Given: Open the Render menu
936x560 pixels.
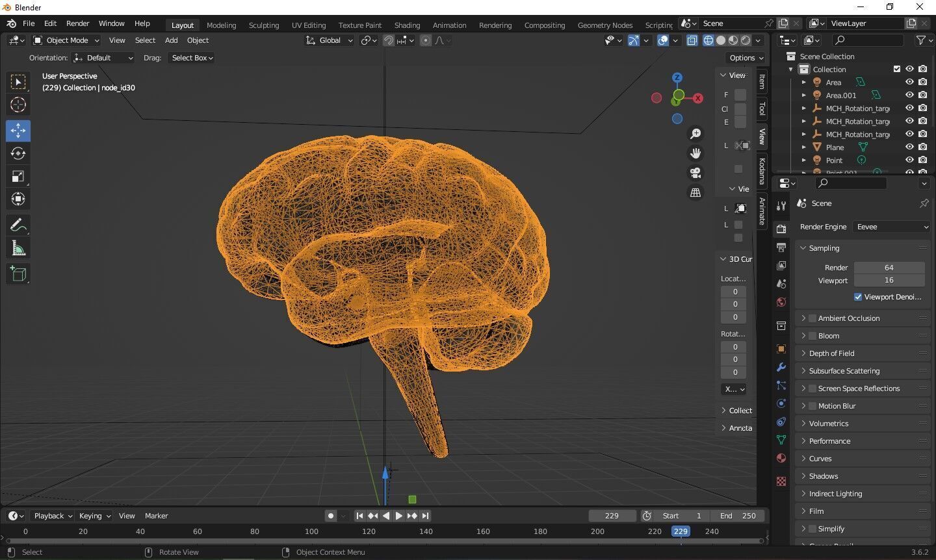Looking at the screenshot, I should tap(77, 23).
